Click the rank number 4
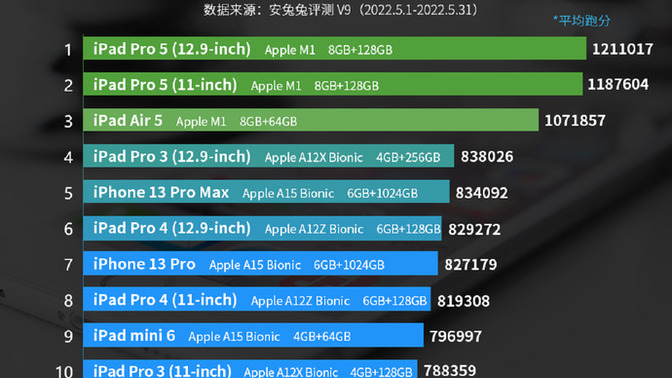Viewport: 672px width, 378px height. click(68, 157)
